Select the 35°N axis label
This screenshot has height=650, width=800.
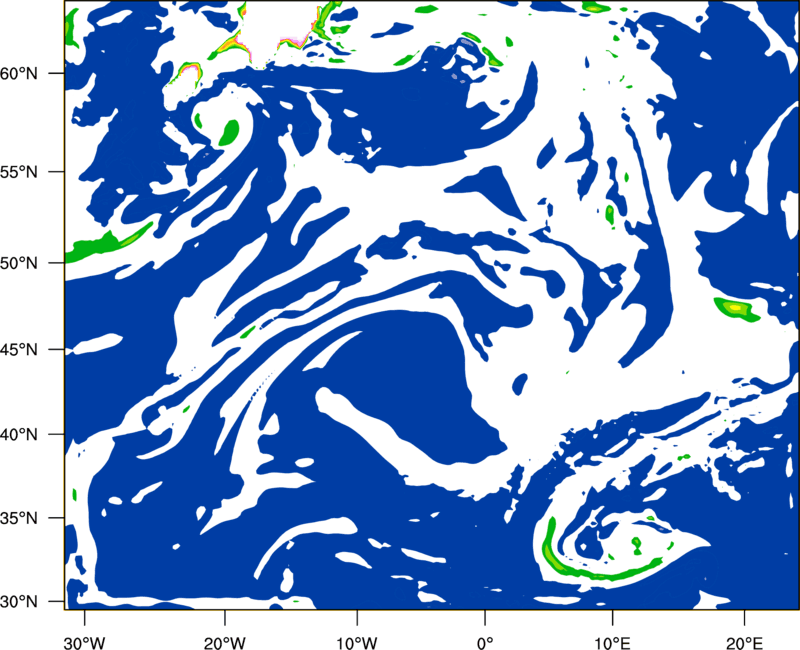click(19, 518)
